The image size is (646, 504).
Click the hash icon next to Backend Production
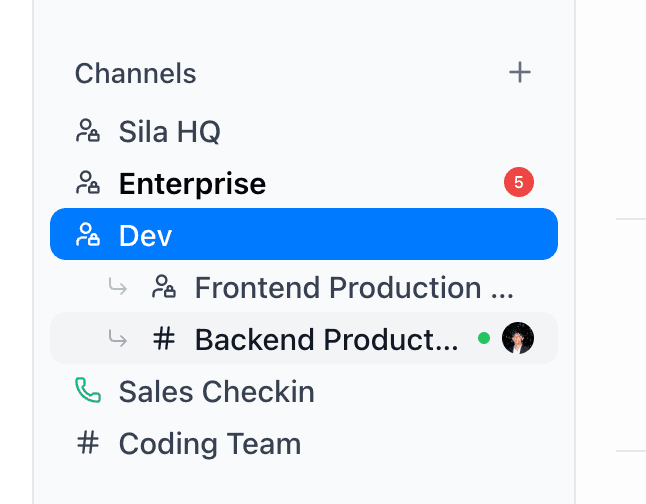point(164,339)
